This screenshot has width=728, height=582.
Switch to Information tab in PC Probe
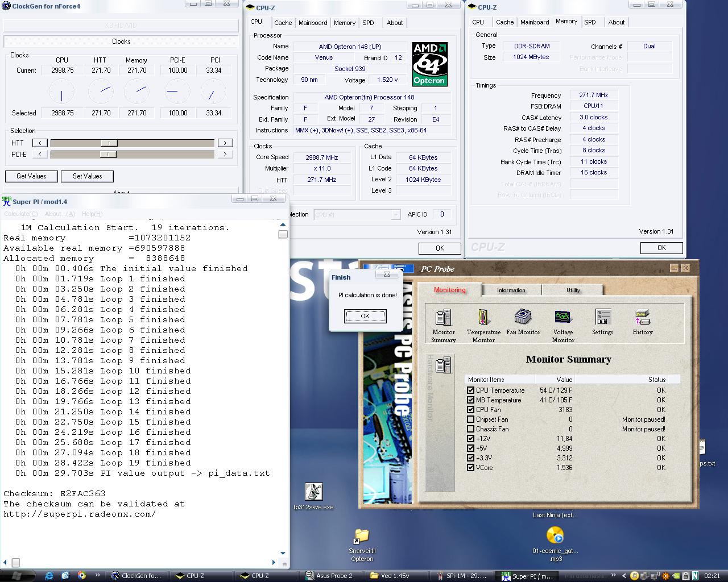511,290
